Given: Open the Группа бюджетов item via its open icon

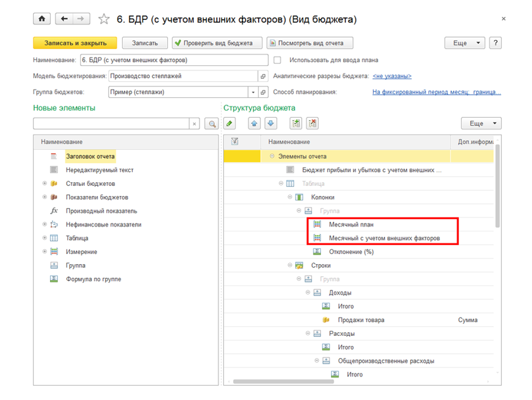Looking at the screenshot, I should click(x=263, y=92).
